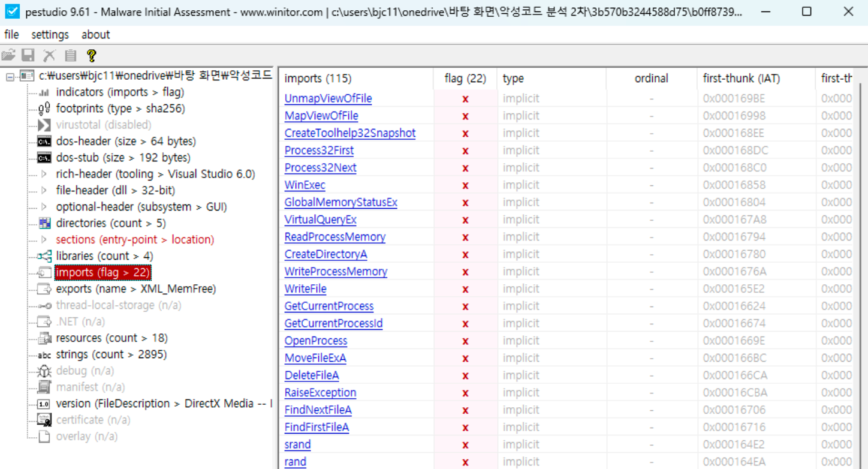Expand the file-header tree node arrow
Screen dimensions: 868x469
click(44, 191)
